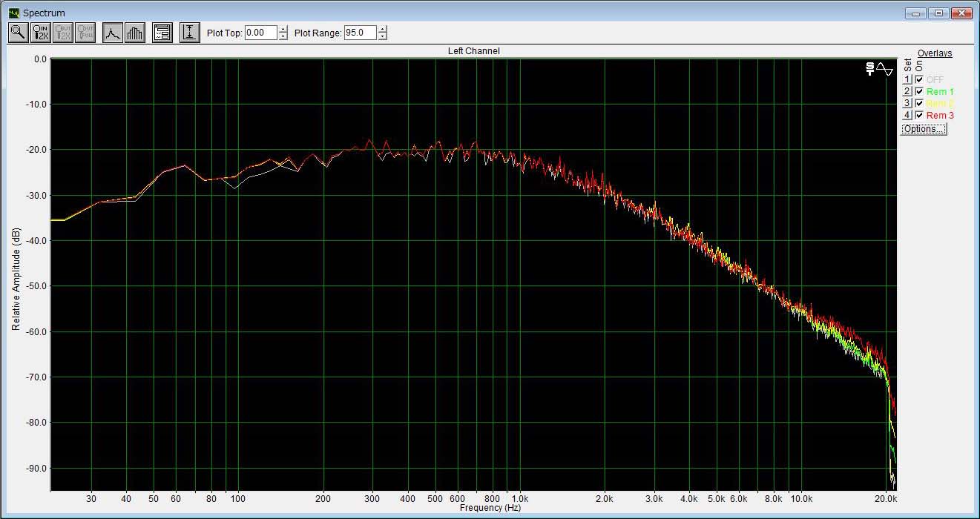Maximize the Spectrum window
This screenshot has height=519, width=980.
click(x=938, y=13)
